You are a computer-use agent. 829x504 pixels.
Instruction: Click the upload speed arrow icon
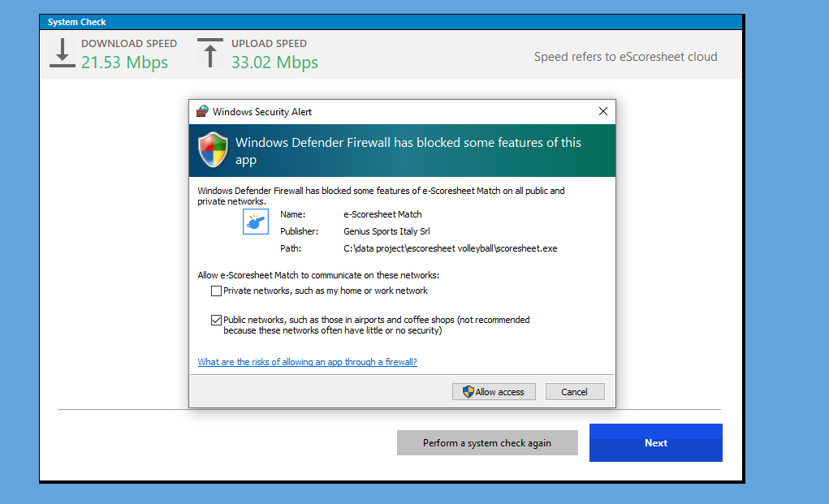pos(210,53)
